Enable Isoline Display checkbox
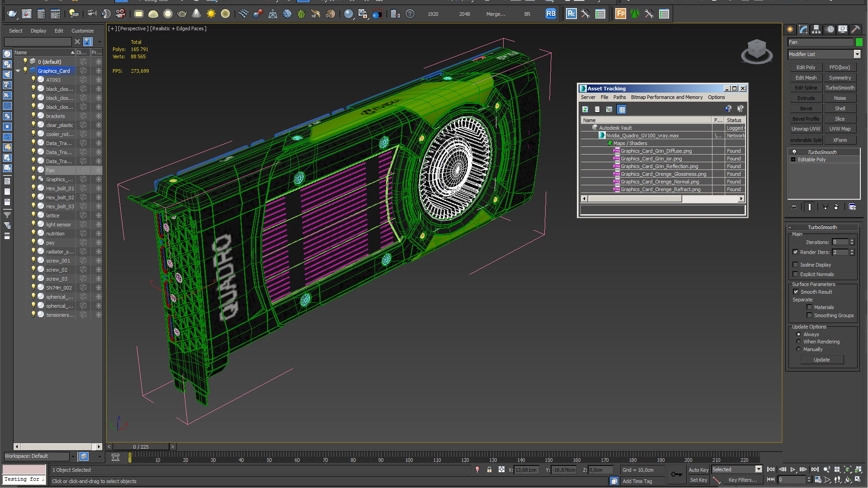 tap(796, 264)
